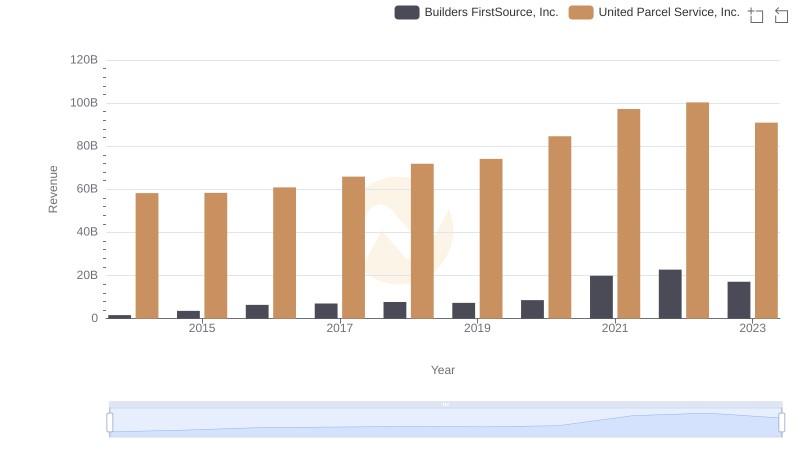This screenshot has height=461, width=800.
Task: Click the Revenue axis title
Action: click(53, 189)
